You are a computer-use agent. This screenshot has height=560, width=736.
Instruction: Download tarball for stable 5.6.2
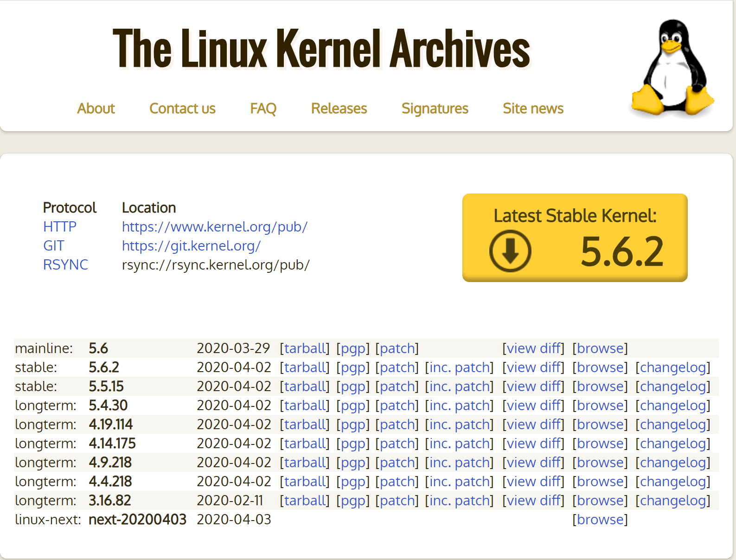[305, 367]
